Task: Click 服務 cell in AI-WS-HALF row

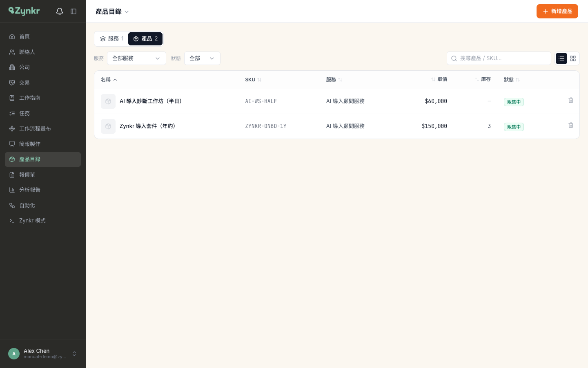Action: tap(345, 101)
